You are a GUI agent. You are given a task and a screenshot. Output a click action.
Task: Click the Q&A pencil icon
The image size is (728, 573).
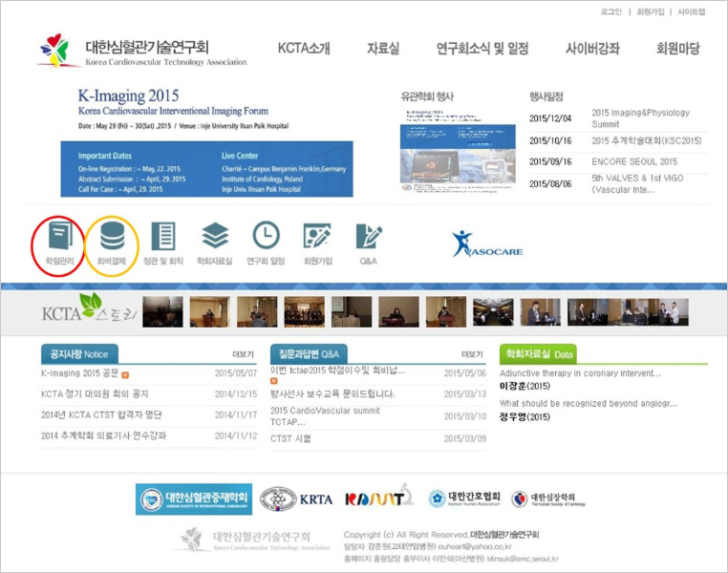[x=369, y=237]
